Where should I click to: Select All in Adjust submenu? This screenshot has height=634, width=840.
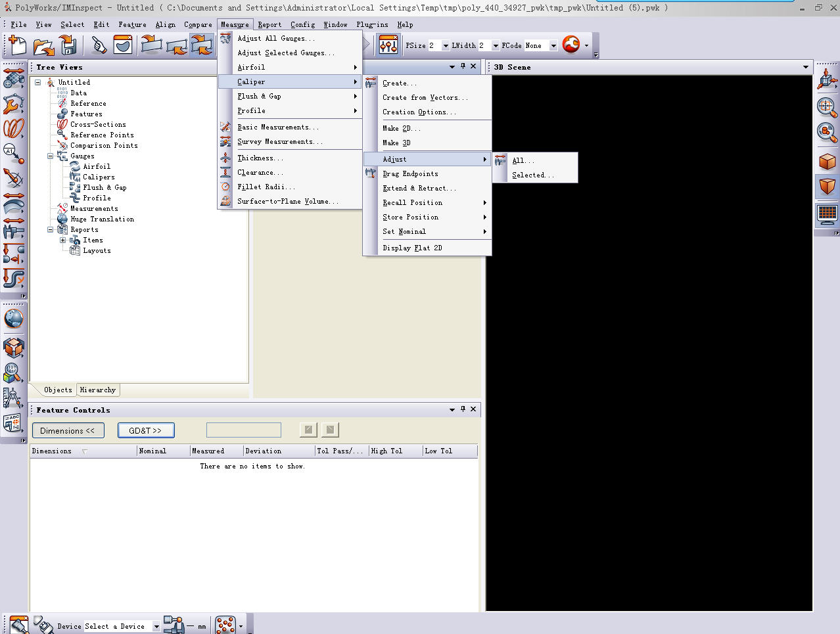click(535, 160)
